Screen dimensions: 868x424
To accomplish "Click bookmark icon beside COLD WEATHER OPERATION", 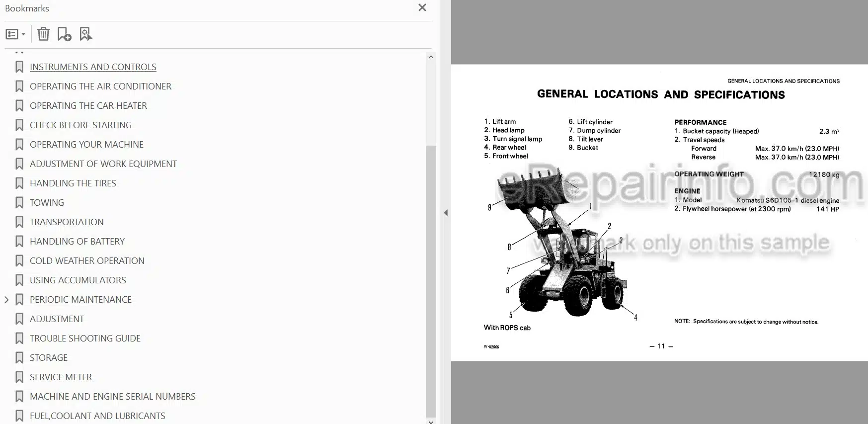I will 19,260.
